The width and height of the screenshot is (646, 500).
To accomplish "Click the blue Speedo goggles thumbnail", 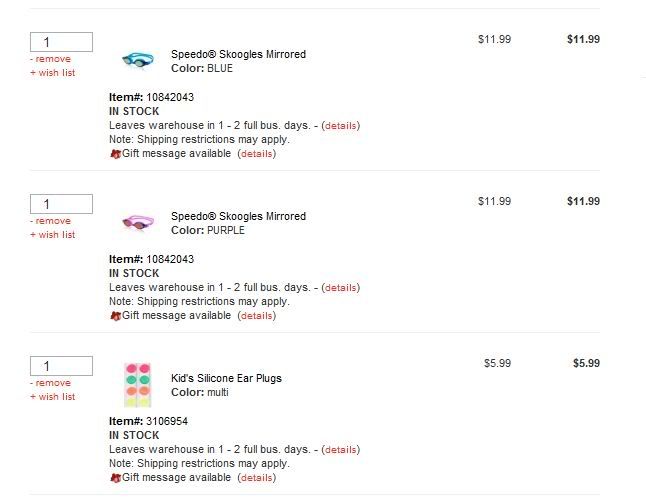I will click(x=137, y=60).
